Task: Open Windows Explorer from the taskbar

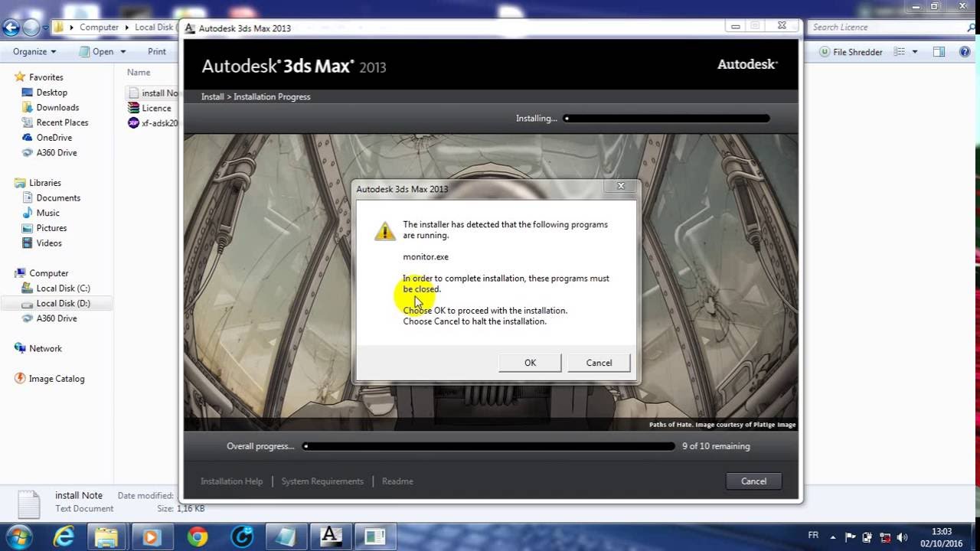Action: (108, 536)
